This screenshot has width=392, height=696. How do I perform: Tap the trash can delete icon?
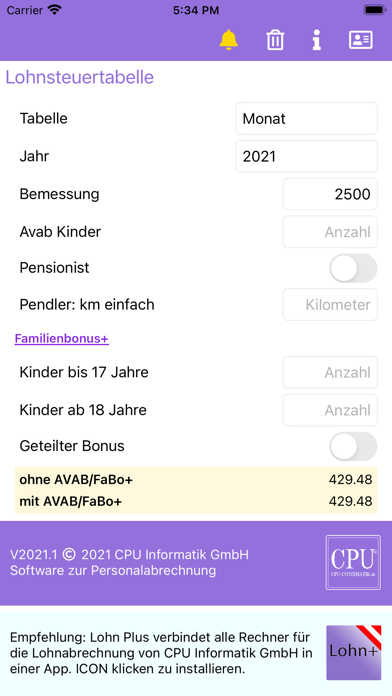(x=275, y=40)
